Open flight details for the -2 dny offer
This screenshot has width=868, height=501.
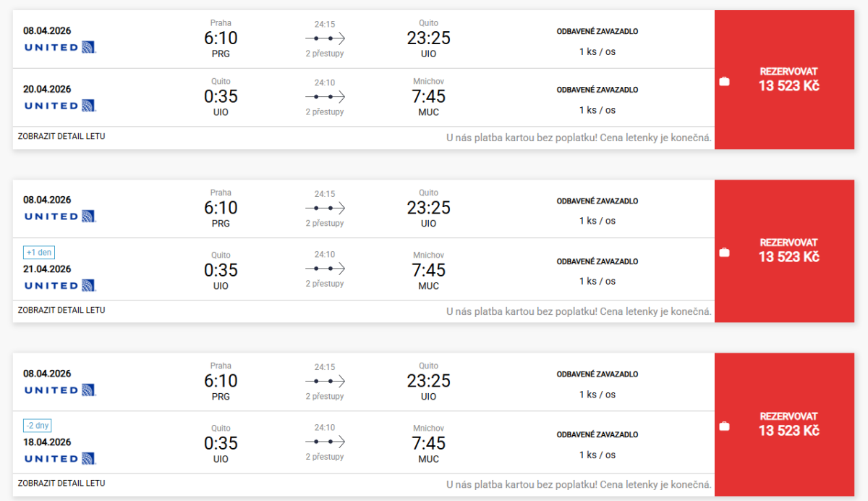[x=61, y=483]
